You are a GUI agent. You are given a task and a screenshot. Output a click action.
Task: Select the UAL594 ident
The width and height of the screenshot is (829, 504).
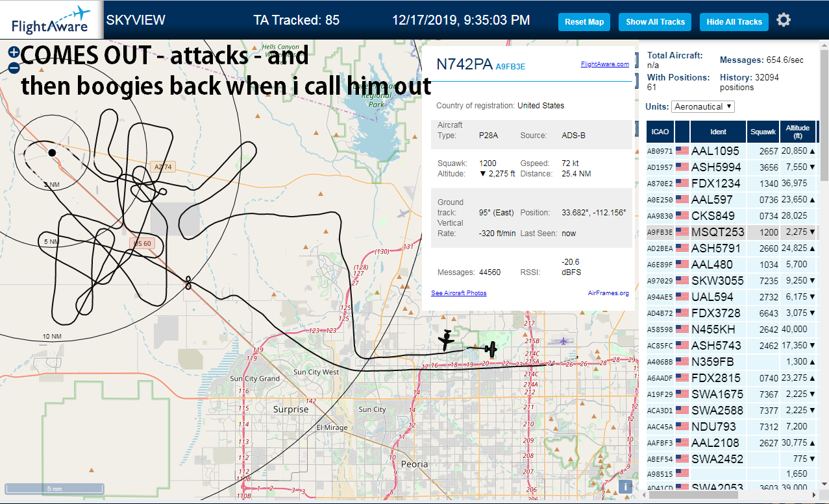coord(712,297)
